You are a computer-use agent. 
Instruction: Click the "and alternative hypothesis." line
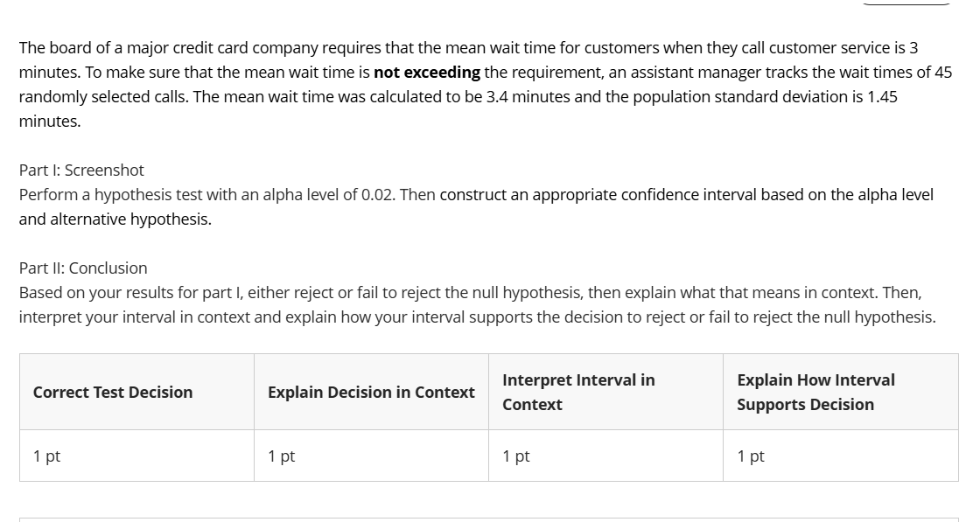click(115, 219)
